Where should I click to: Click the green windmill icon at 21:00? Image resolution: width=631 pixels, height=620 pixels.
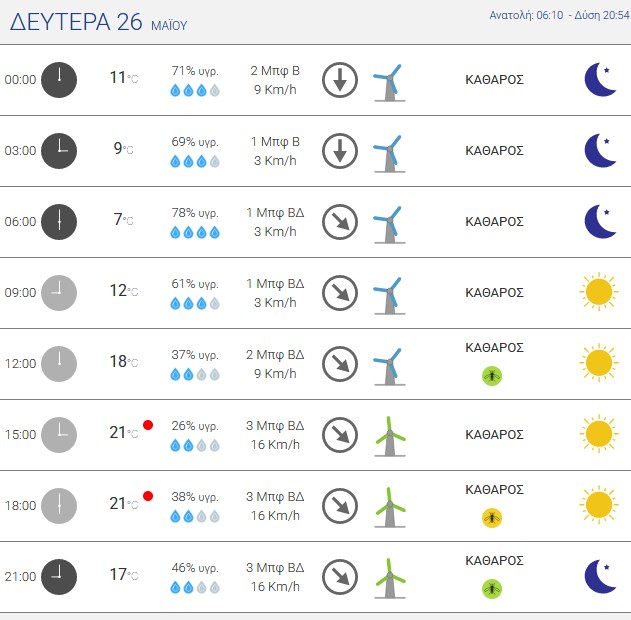(389, 579)
